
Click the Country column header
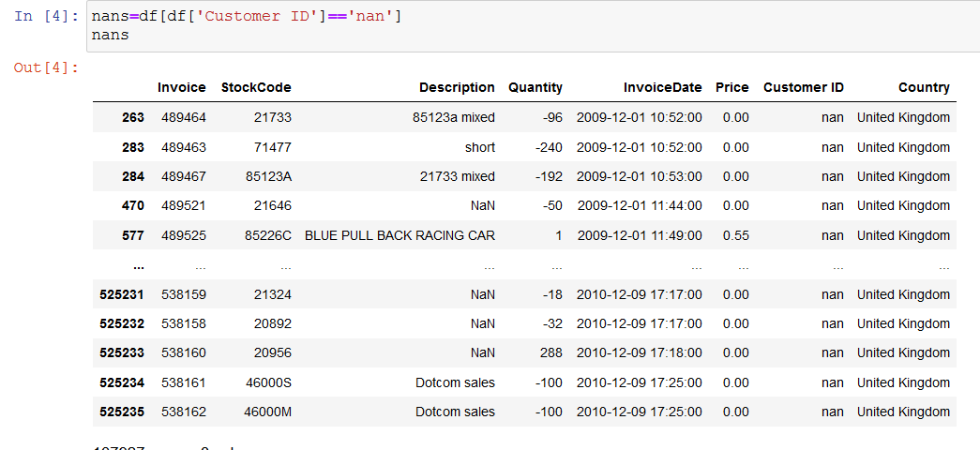[924, 87]
